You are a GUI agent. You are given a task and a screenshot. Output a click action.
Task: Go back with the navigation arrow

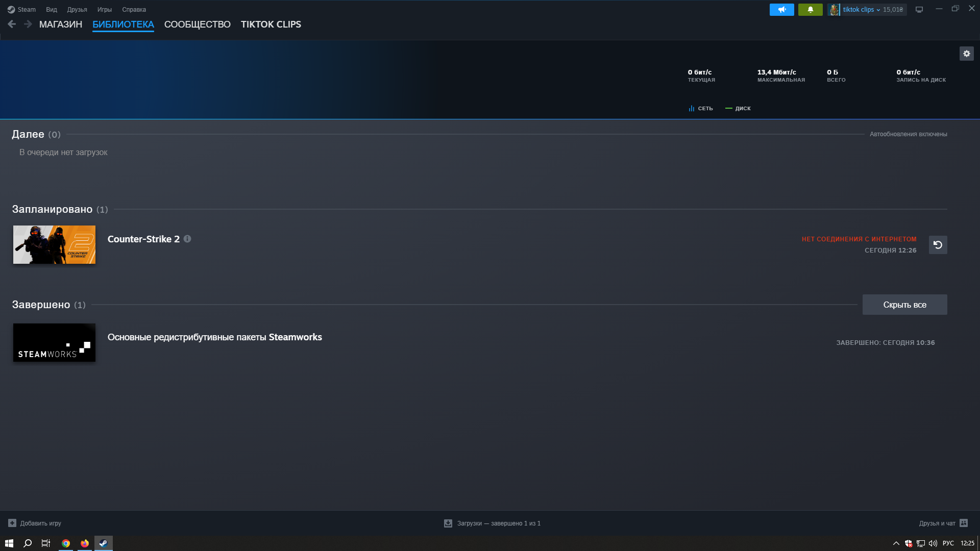[12, 24]
